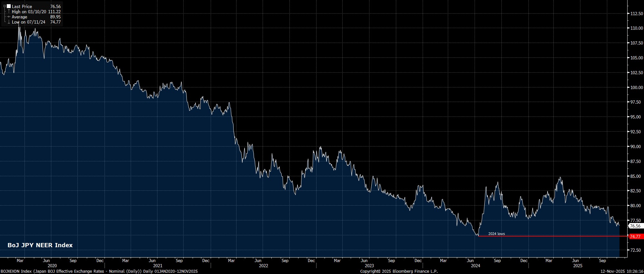The width and height of the screenshot is (644, 274).
Task: Click the white 76.56 last price flag
Action: [x=635, y=226]
